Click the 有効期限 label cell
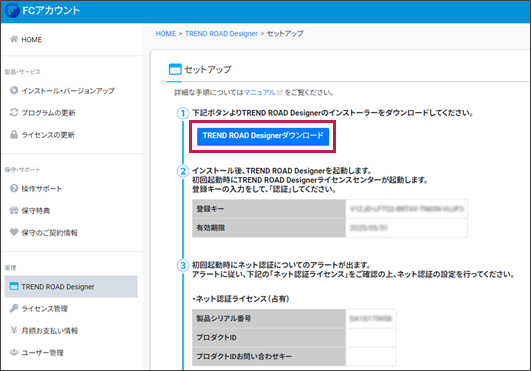Viewport: 531px width, 371px height. (x=269, y=228)
